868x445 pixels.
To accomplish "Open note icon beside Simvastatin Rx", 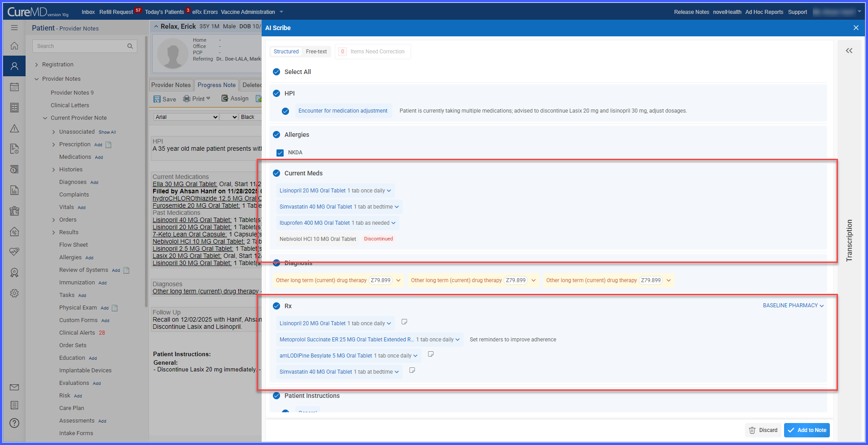I will click(x=412, y=371).
